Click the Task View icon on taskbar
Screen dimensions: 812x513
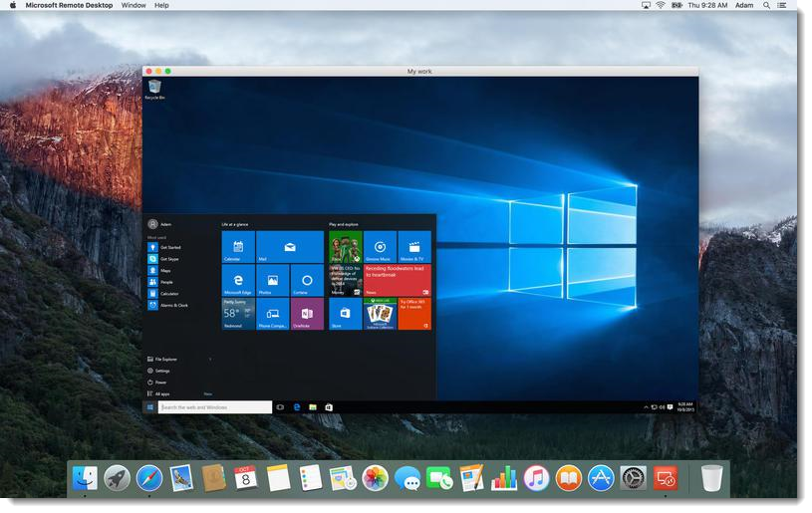[280, 407]
